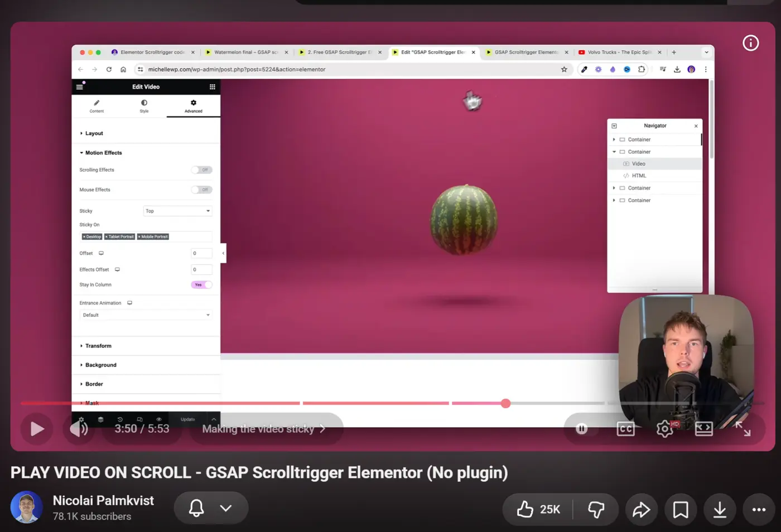Image resolution: width=781 pixels, height=532 pixels.
Task: Expand the Transform section
Action: (x=146, y=346)
